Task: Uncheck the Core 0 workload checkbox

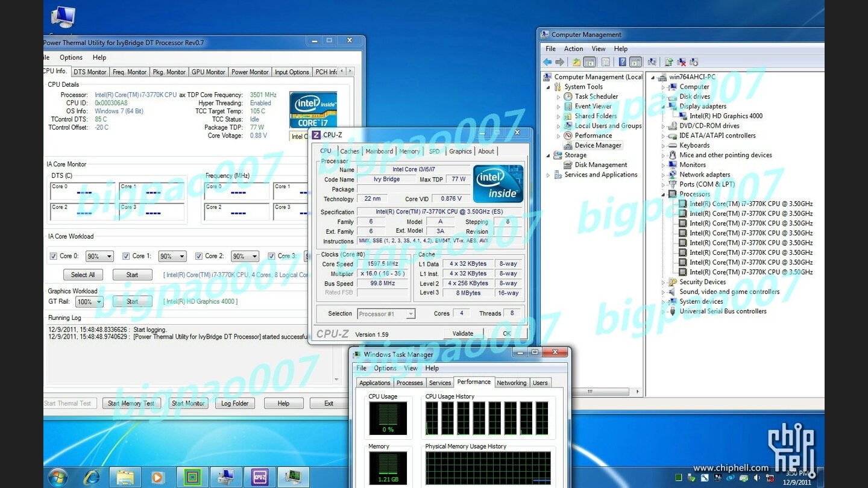Action: (54, 256)
